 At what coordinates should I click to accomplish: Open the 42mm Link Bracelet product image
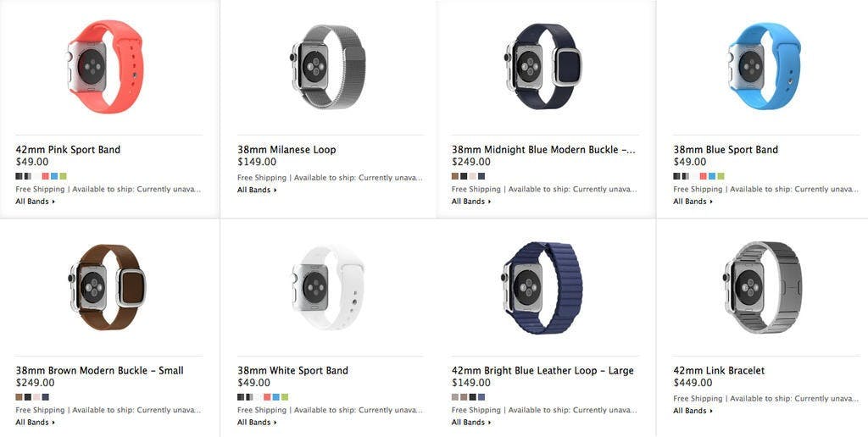[763, 287]
